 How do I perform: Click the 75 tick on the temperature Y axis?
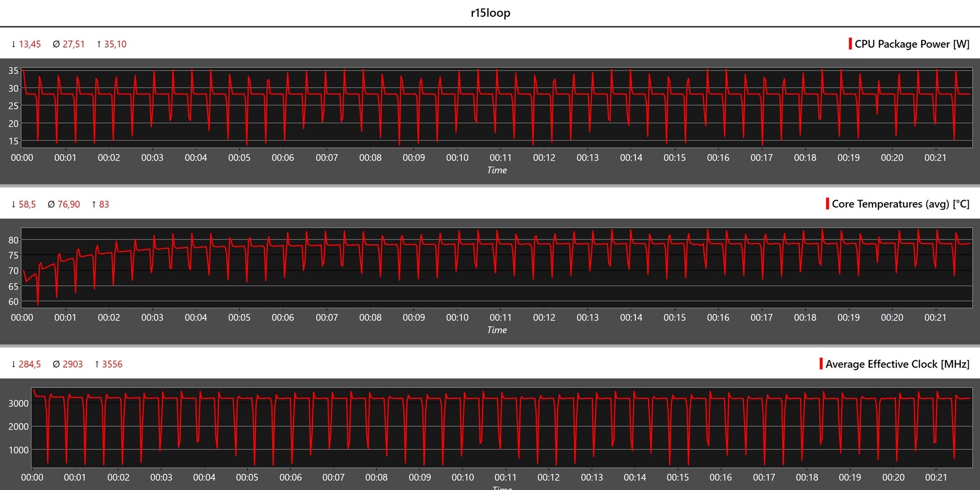[x=13, y=255]
